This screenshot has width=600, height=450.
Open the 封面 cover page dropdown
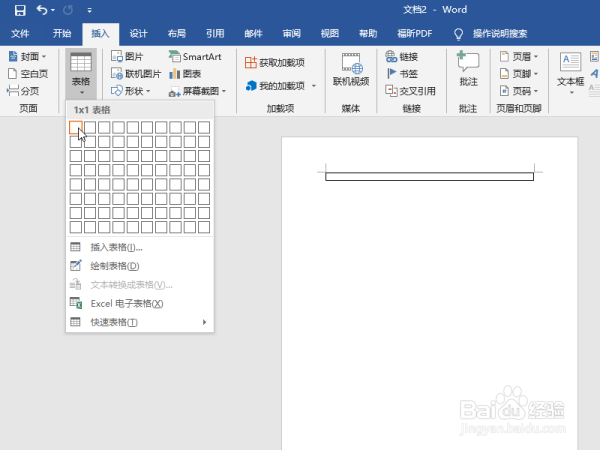click(x=28, y=57)
